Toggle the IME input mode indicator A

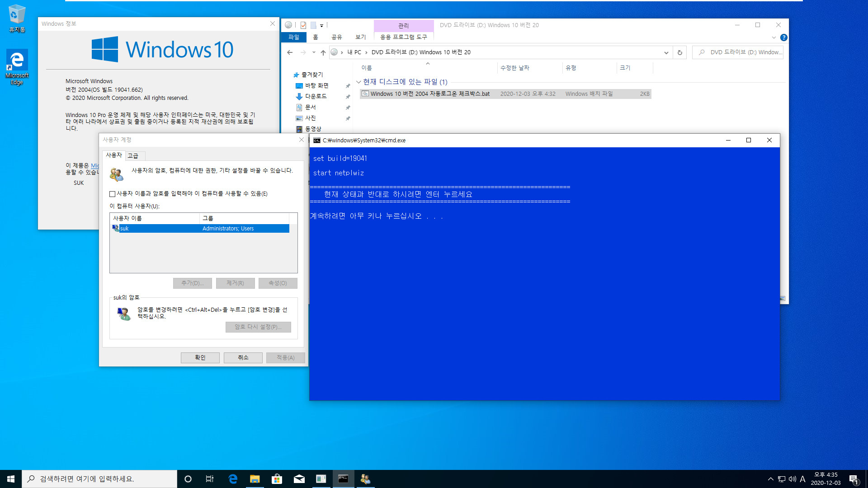(803, 479)
